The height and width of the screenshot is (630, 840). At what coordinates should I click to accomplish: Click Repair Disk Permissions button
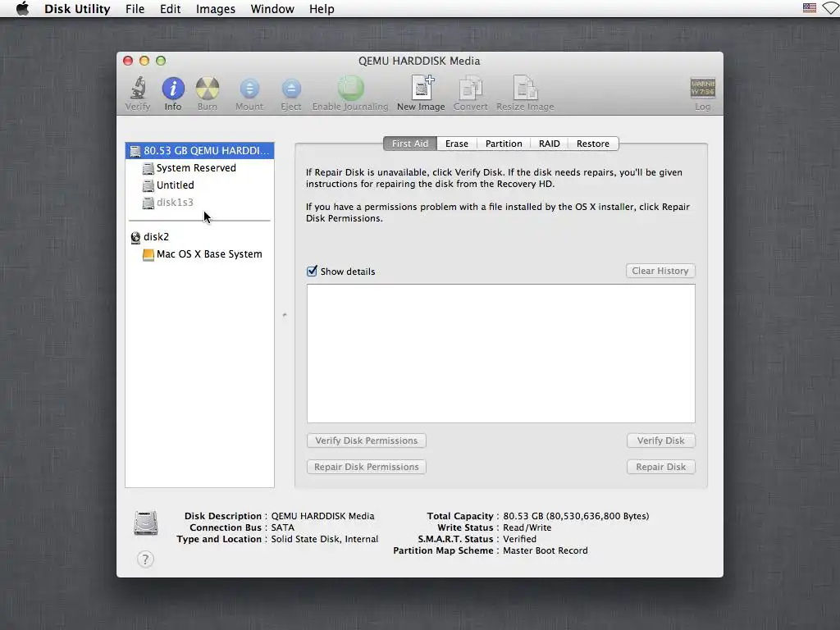click(x=367, y=467)
